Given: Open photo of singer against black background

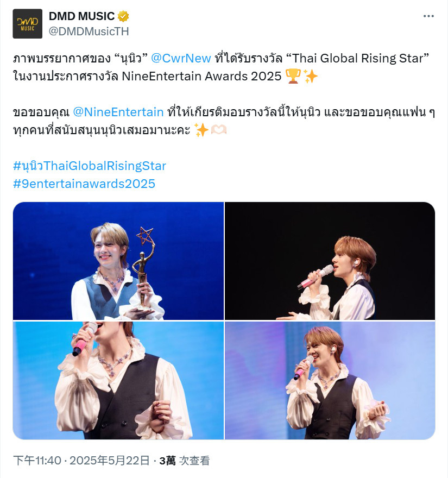Looking at the screenshot, I should pos(330,261).
